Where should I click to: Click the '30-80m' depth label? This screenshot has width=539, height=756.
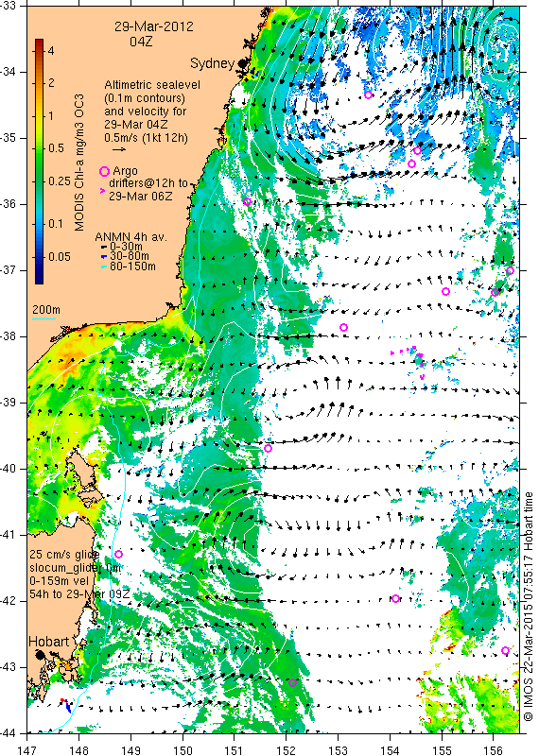(130, 256)
